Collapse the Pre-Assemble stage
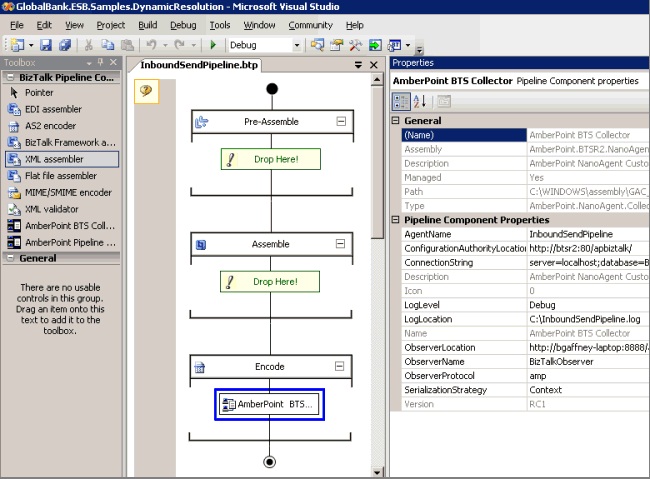Image resolution: width=650 pixels, height=479 pixels. [341, 122]
